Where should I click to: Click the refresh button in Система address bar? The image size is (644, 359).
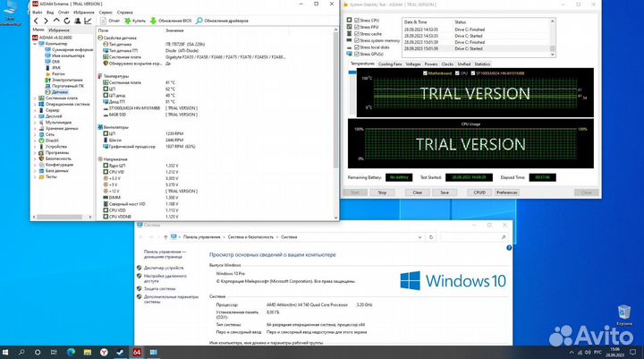431,237
